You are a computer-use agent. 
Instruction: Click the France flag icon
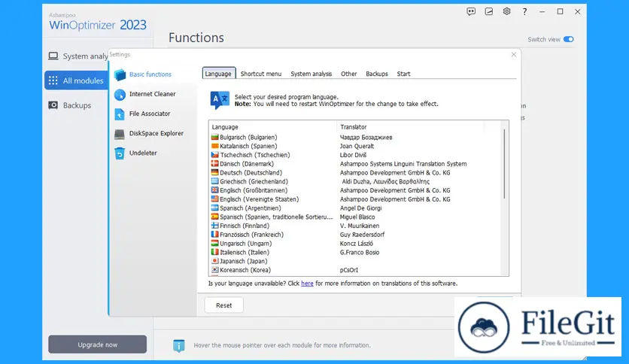(x=215, y=234)
